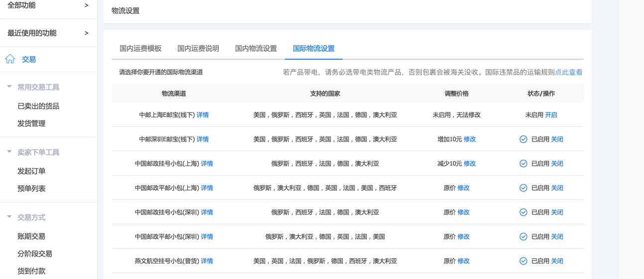The height and width of the screenshot is (279, 644).
Task: Click 物流渠道 column header
Action: [174, 93]
